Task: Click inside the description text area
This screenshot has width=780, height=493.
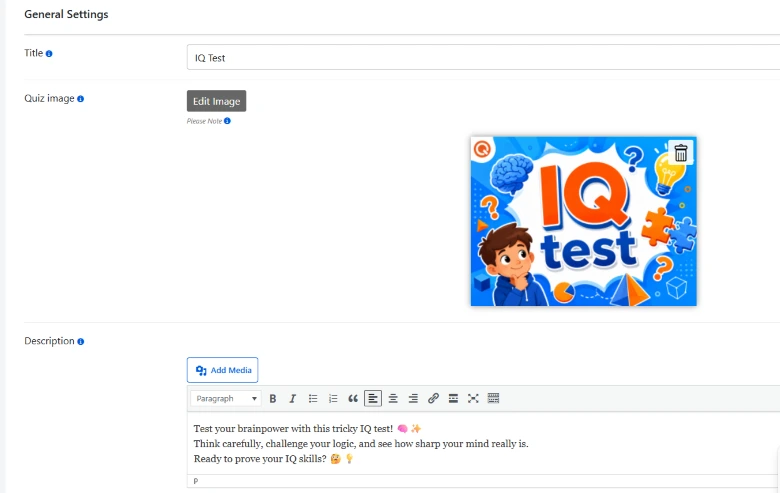Action: click(x=483, y=443)
